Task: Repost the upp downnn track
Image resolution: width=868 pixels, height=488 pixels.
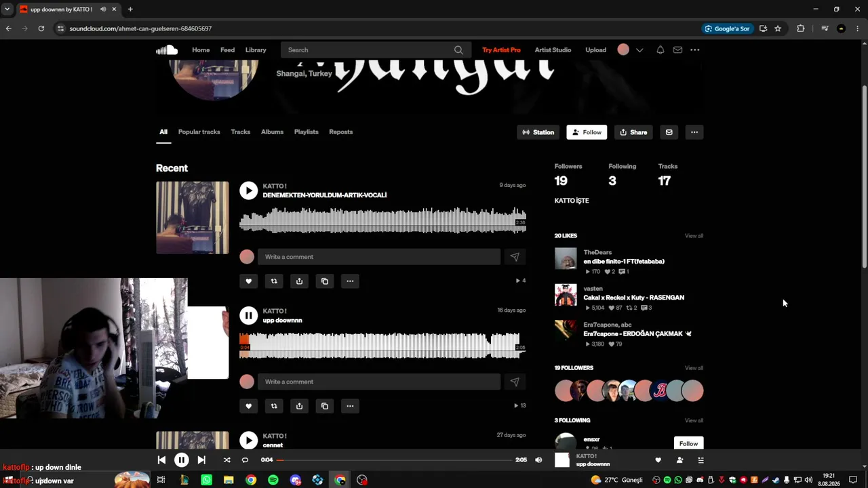Action: point(274,406)
